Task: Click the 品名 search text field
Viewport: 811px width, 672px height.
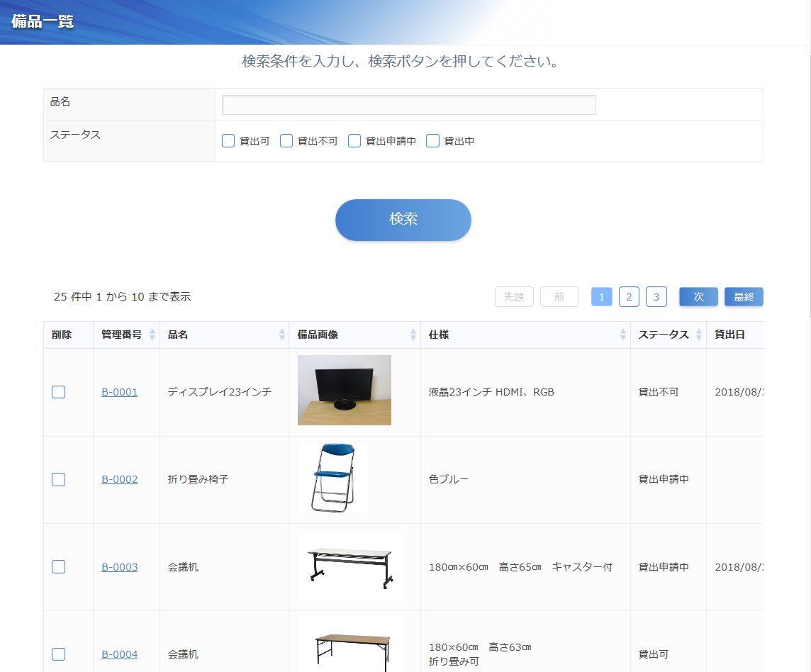Action: point(409,105)
